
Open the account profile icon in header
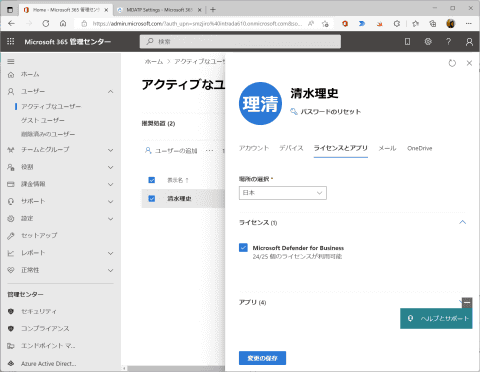[x=469, y=42]
